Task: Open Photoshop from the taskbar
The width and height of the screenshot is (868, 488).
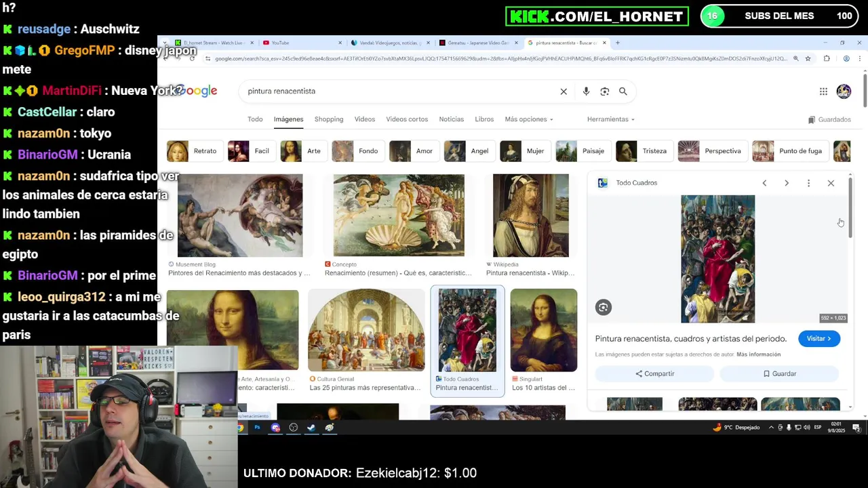Action: (x=257, y=428)
